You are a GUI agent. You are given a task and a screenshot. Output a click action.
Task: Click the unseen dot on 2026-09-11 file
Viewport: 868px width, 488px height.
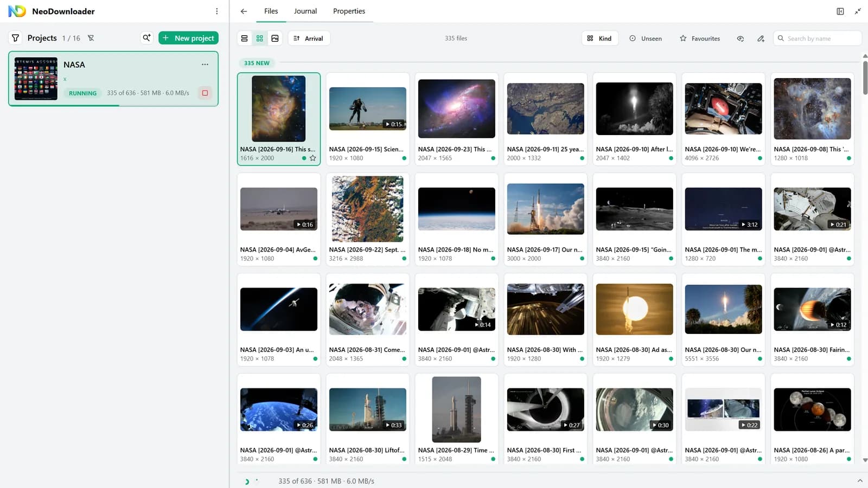[582, 158]
